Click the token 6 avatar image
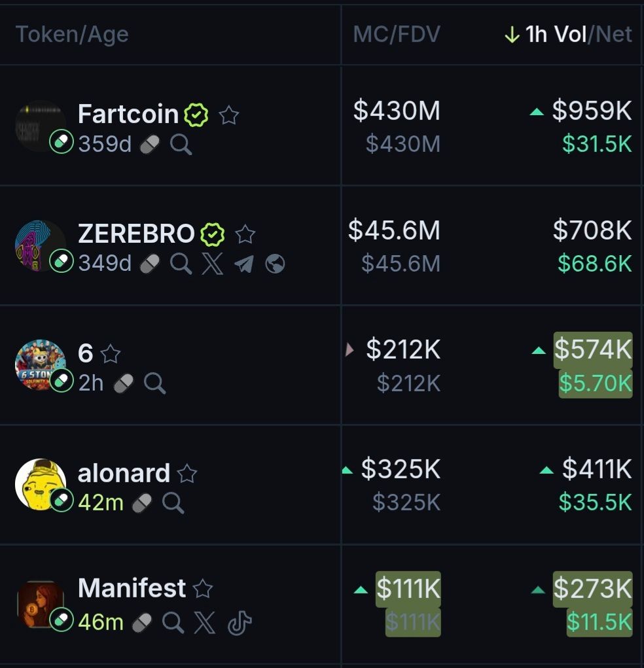 [40, 364]
